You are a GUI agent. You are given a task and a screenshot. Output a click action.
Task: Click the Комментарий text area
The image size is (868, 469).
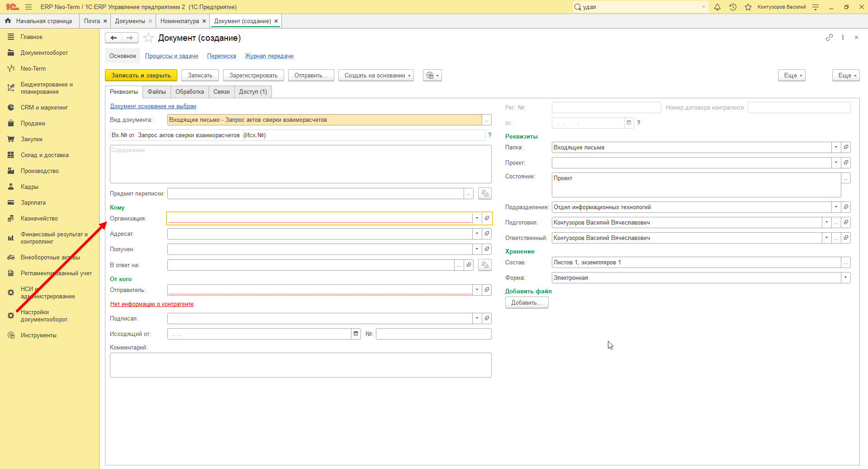(301, 365)
